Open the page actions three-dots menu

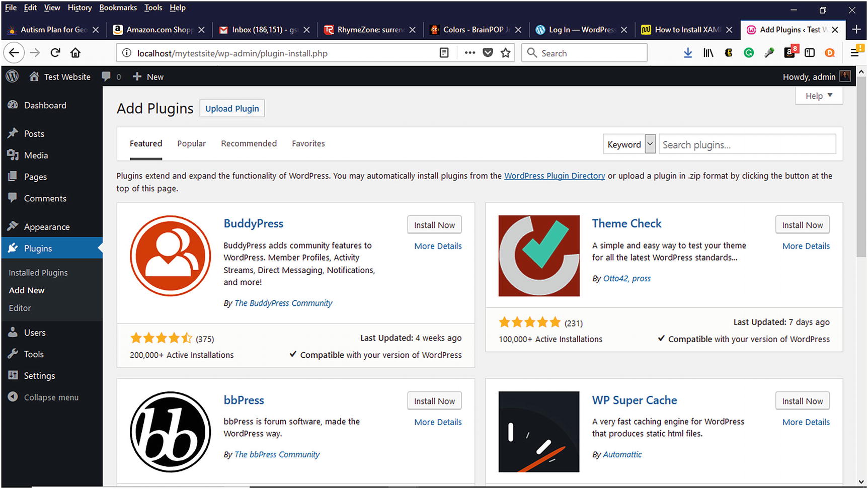pos(470,53)
